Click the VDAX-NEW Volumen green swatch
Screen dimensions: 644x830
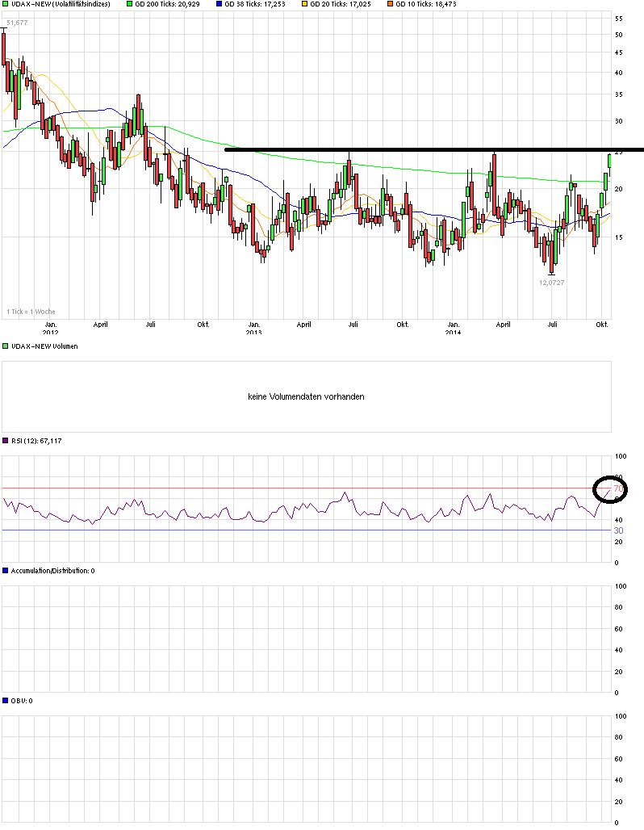pos(6,346)
